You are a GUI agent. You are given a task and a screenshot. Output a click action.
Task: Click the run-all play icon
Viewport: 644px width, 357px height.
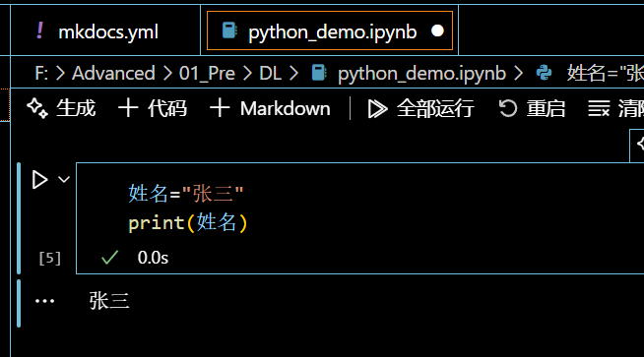pyautogui.click(x=377, y=109)
